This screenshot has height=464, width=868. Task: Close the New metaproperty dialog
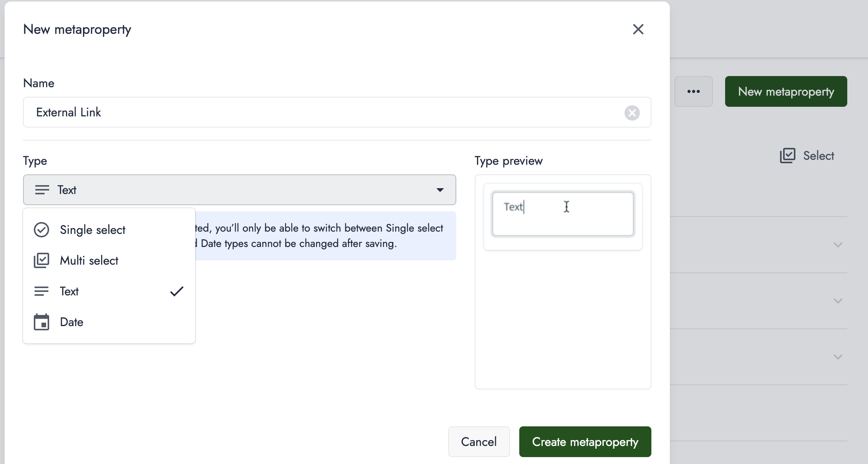638,29
